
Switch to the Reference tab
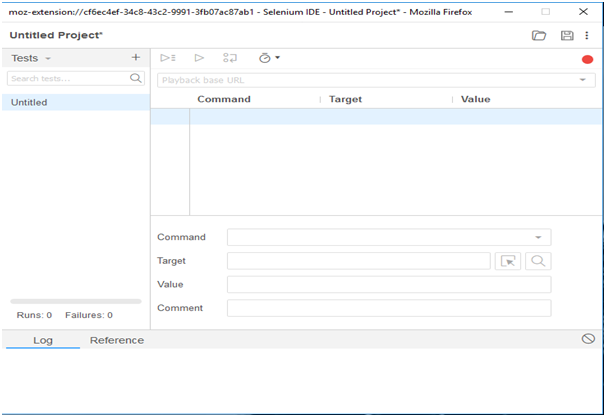117,340
